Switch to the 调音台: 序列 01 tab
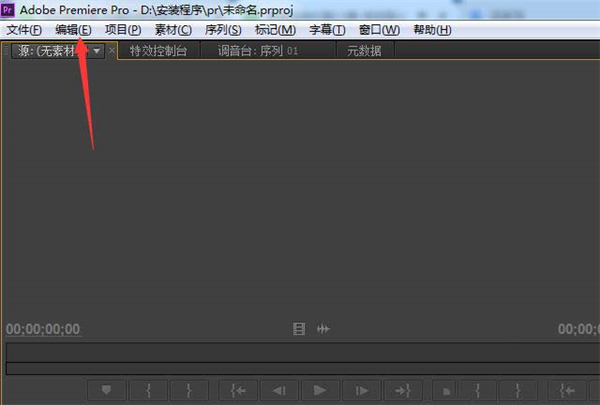The width and height of the screenshot is (600, 405). click(258, 50)
